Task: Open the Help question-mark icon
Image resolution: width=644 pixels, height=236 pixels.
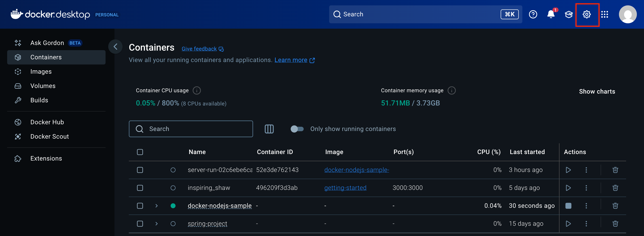Action: click(533, 14)
